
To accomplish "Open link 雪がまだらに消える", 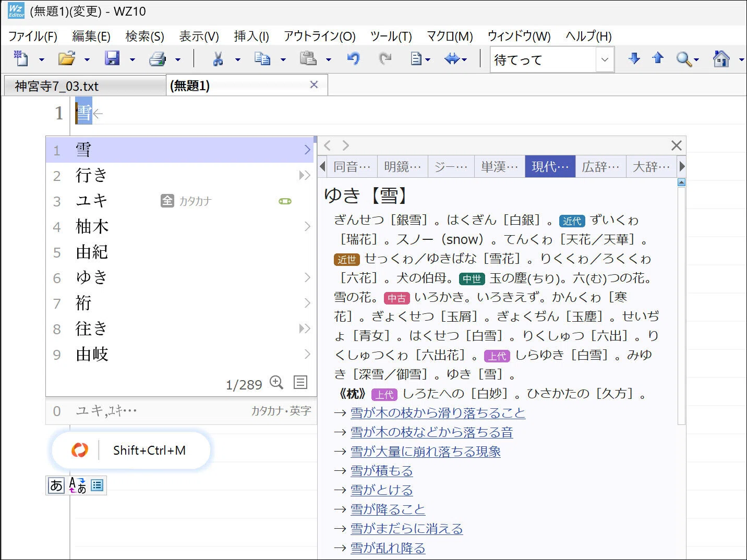I will [x=406, y=528].
